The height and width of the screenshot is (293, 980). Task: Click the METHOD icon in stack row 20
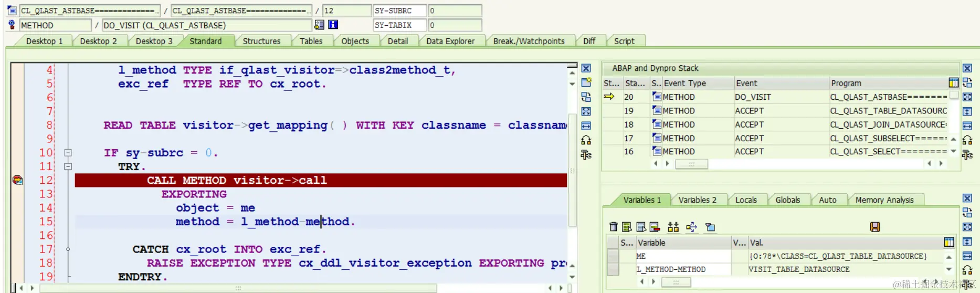[x=656, y=97]
